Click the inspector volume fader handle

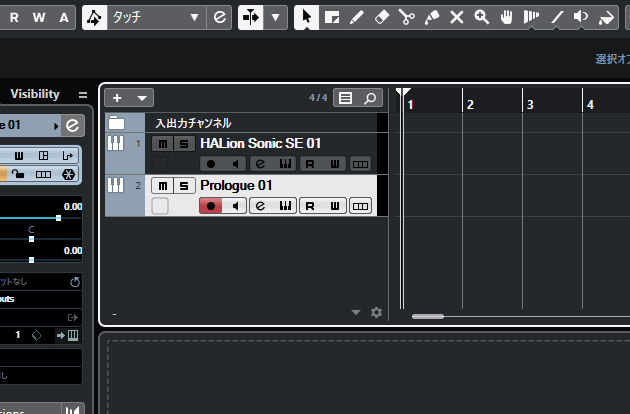58,217
